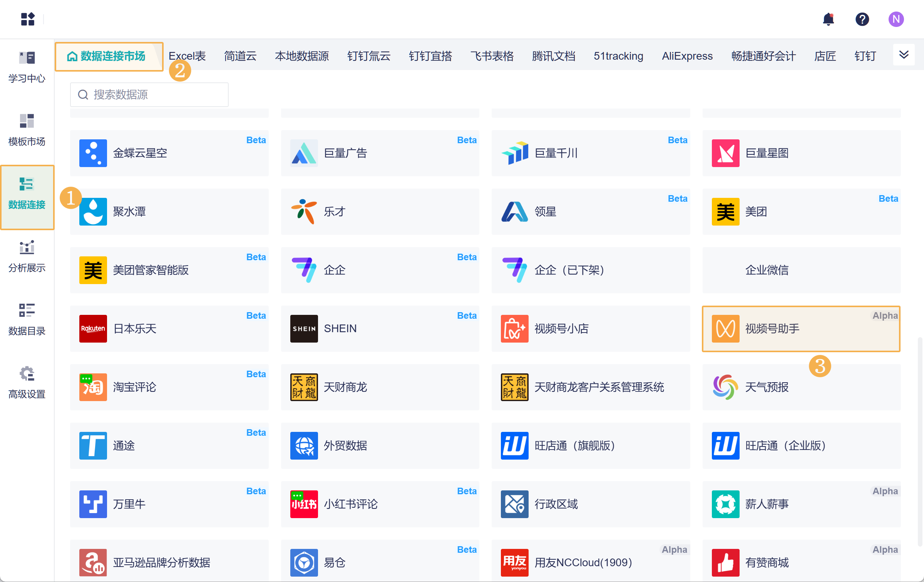Viewport: 924px width, 582px height.
Task: Switch to the 飞书表格 tab
Action: point(492,56)
